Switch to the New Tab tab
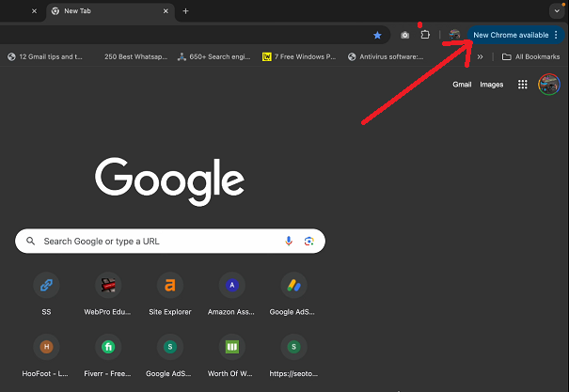Screen dimensions: 569x392 (110, 11)
